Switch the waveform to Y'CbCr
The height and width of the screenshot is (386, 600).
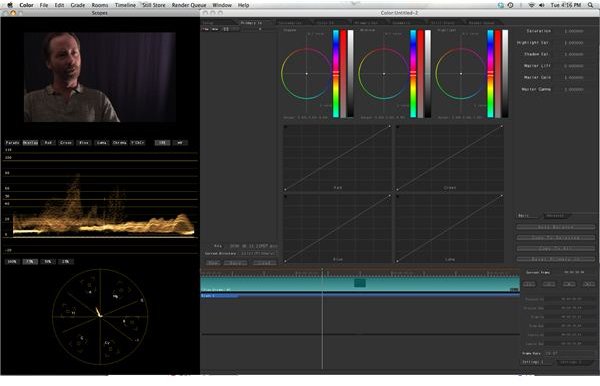coord(137,143)
